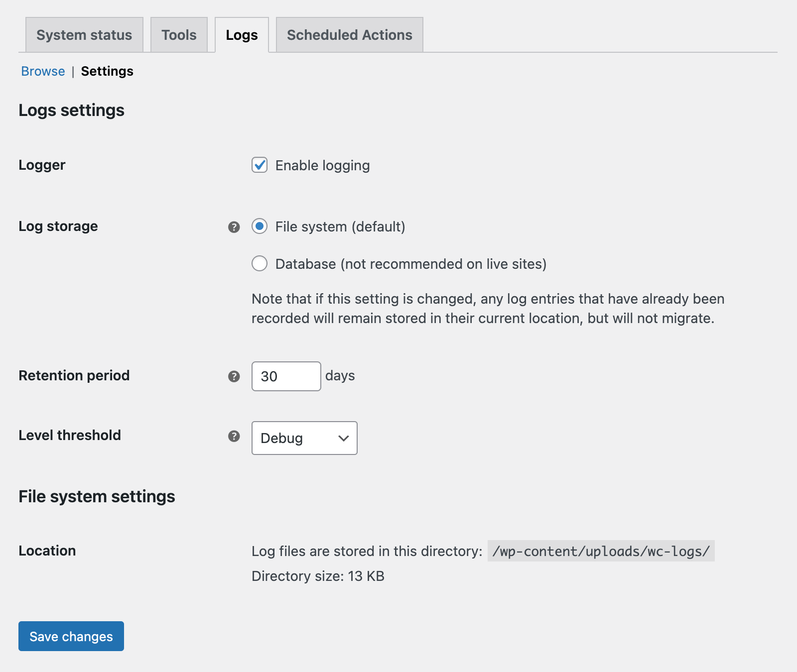Click the Logs settings heading
Viewport: 797px width, 672px height.
[71, 110]
